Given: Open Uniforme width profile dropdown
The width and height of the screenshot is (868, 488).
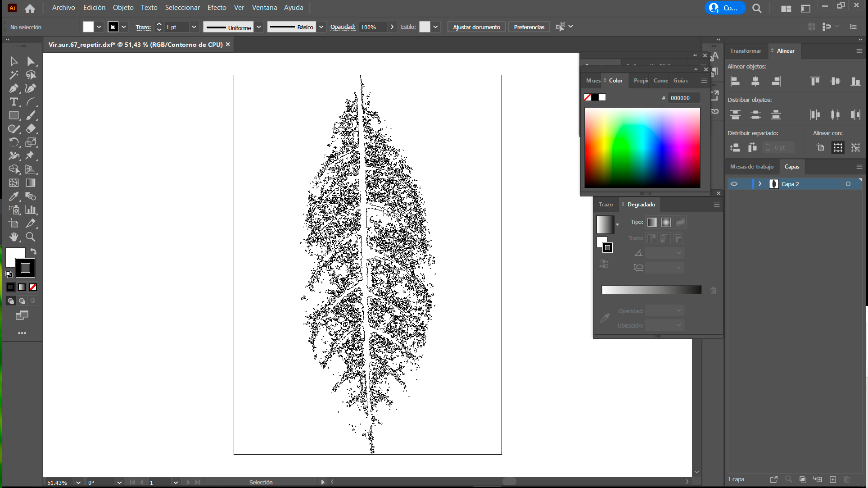Looking at the screenshot, I should [259, 27].
